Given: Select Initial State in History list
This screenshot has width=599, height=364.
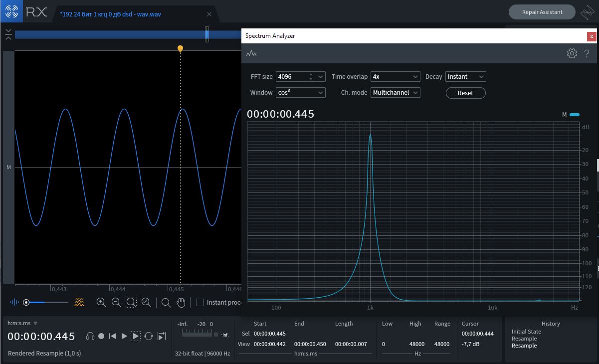Looking at the screenshot, I should [x=526, y=332].
